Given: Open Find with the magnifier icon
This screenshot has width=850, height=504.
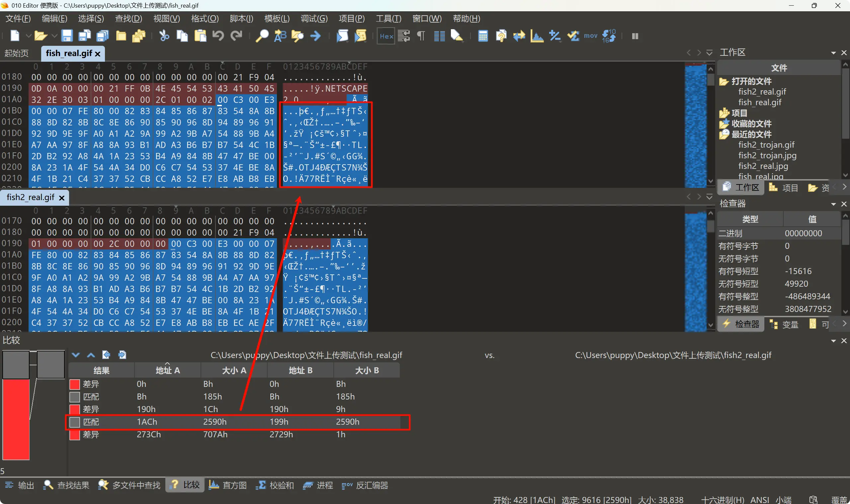Looking at the screenshot, I should coord(262,36).
